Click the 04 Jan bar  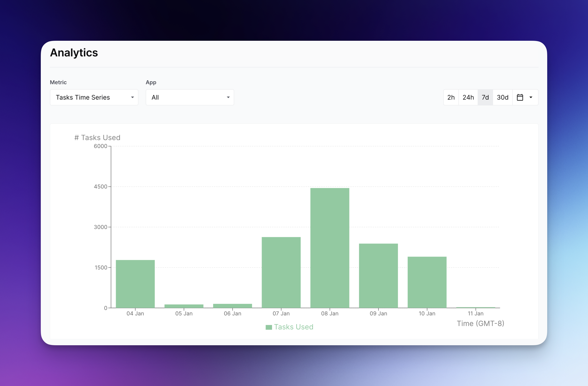click(135, 284)
